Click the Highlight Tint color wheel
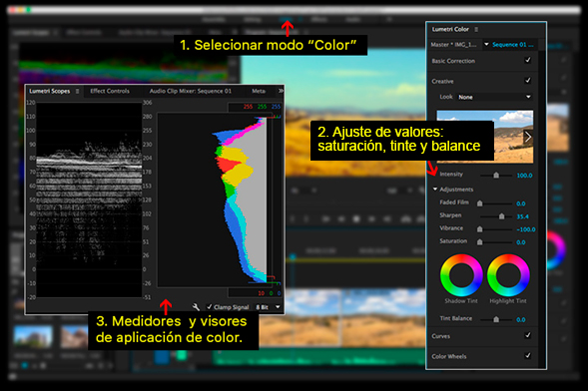 508,275
